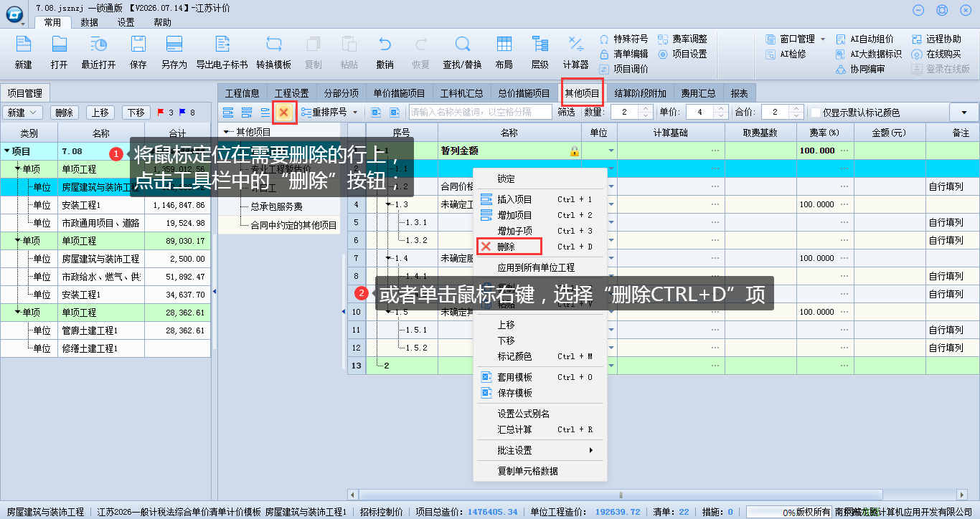Click 费率调整 in the ribbon
Viewport: 980px width, 519px height.
pos(682,39)
